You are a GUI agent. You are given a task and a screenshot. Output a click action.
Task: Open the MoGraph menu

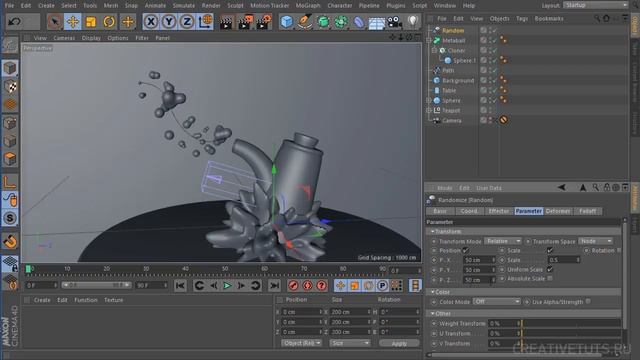[x=308, y=5]
